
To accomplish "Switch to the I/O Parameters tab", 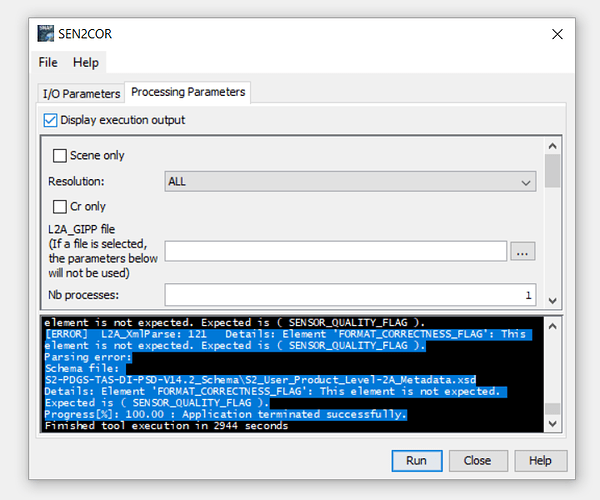I will [81, 94].
